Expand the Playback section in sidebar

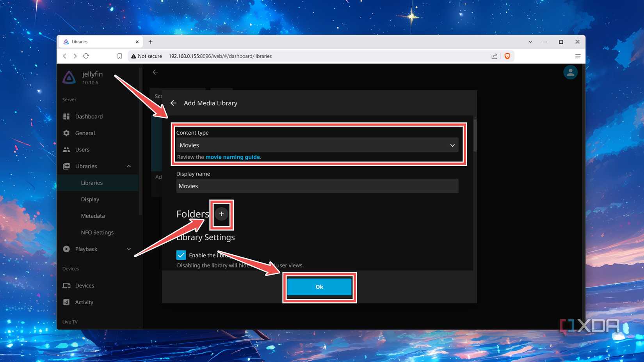[x=128, y=249]
